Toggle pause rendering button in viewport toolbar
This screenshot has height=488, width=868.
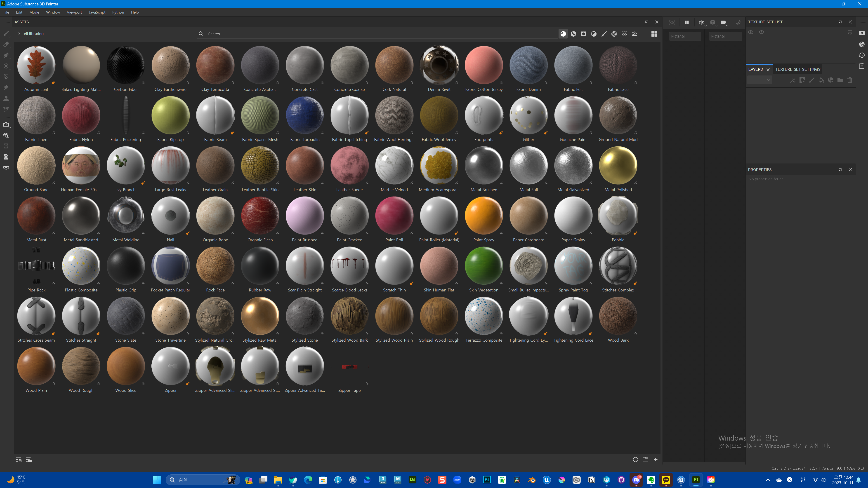[687, 23]
